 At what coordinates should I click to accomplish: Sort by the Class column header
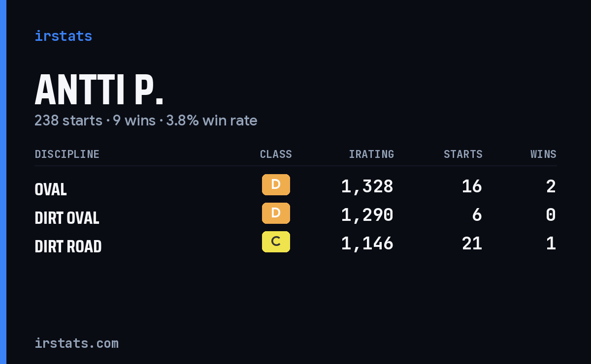click(x=276, y=154)
